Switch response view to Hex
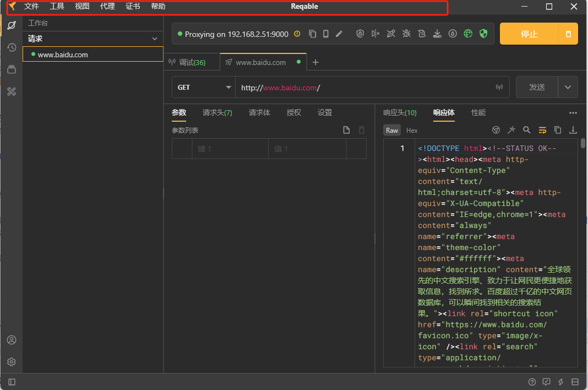588x390 pixels. click(412, 130)
